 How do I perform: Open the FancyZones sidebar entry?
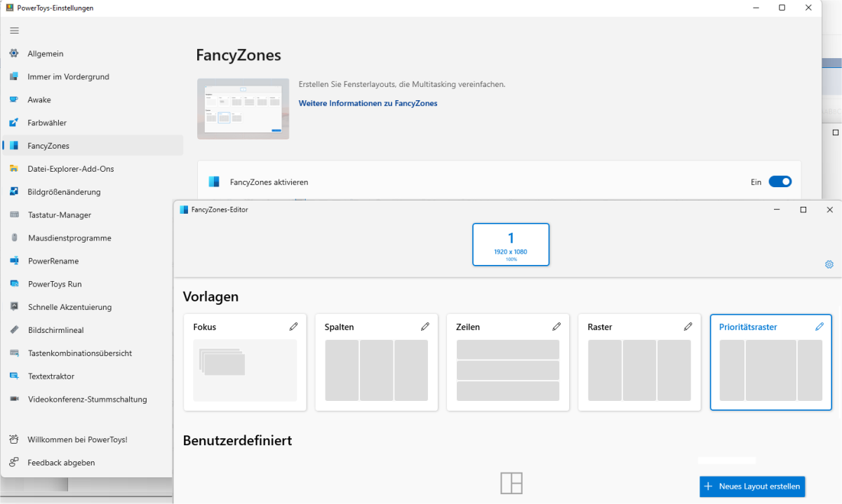click(92, 146)
